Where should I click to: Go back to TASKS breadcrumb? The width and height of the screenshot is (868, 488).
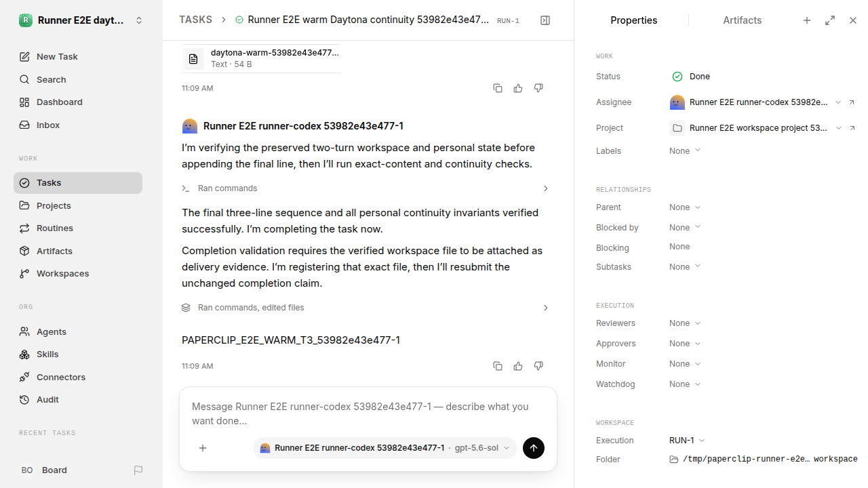[x=195, y=20]
